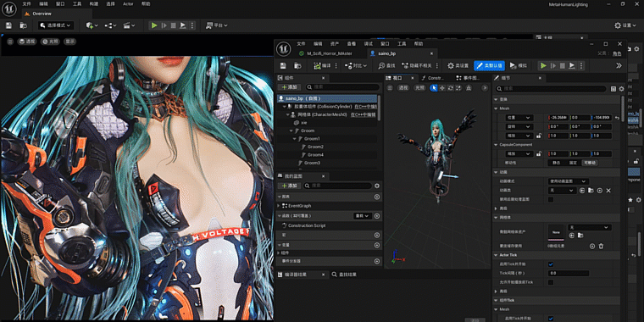Expand the EventGraph tree item
Viewport: 644px width, 322px height.
[279, 206]
